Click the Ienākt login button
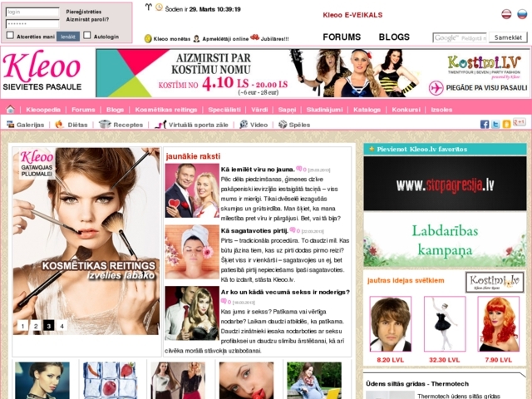Image resolution: width=532 pixels, height=399 pixels. click(68, 37)
